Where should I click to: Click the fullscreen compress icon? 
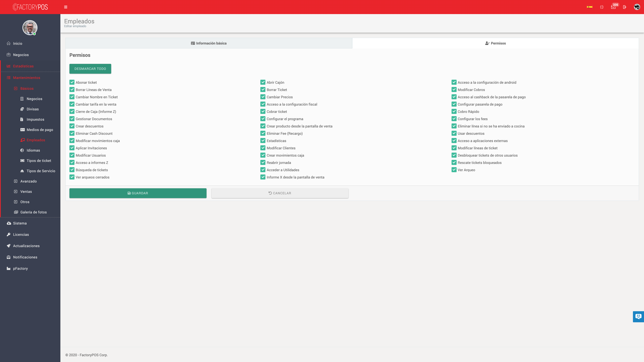(x=602, y=7)
